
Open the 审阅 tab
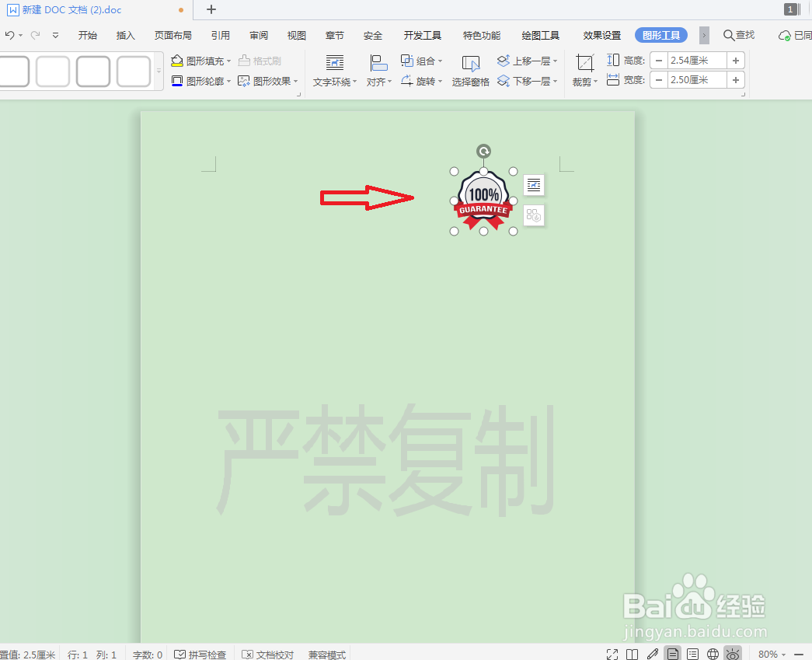[259, 35]
